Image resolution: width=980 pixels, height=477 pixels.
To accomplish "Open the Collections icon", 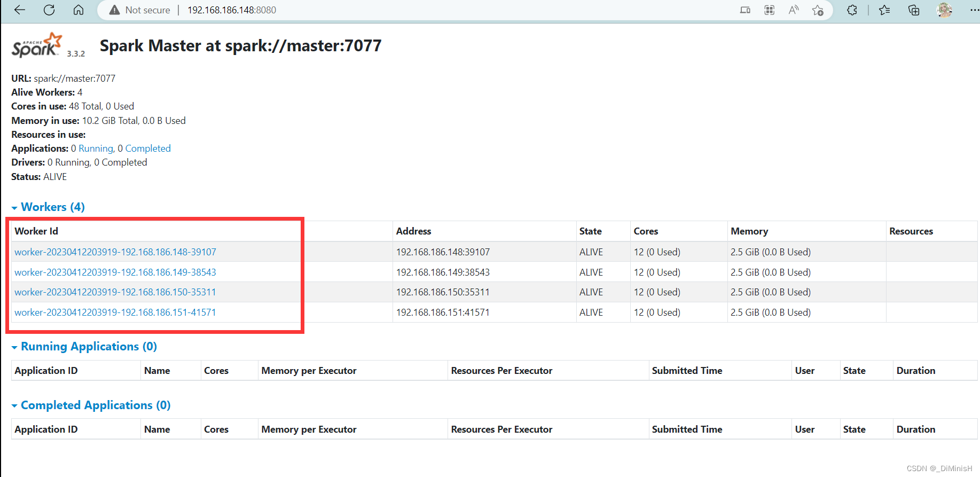I will point(914,10).
